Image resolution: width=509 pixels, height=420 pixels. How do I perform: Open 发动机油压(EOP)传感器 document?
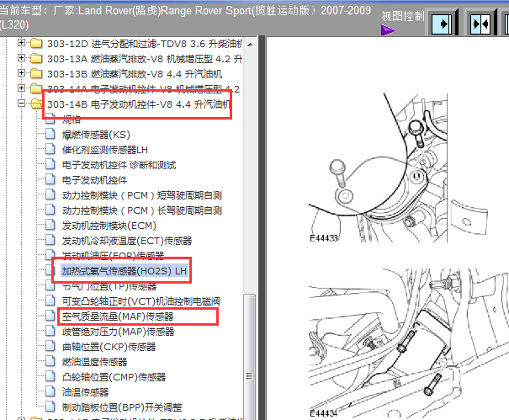113,256
